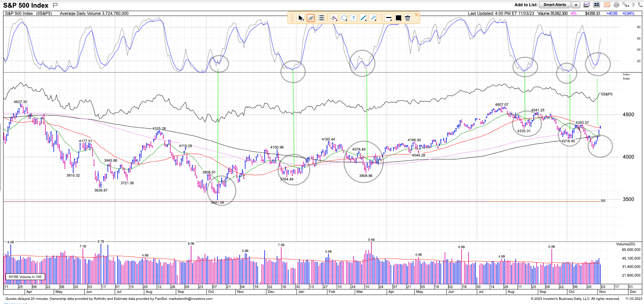Select the pointer arrow drawing tool

point(301,18)
